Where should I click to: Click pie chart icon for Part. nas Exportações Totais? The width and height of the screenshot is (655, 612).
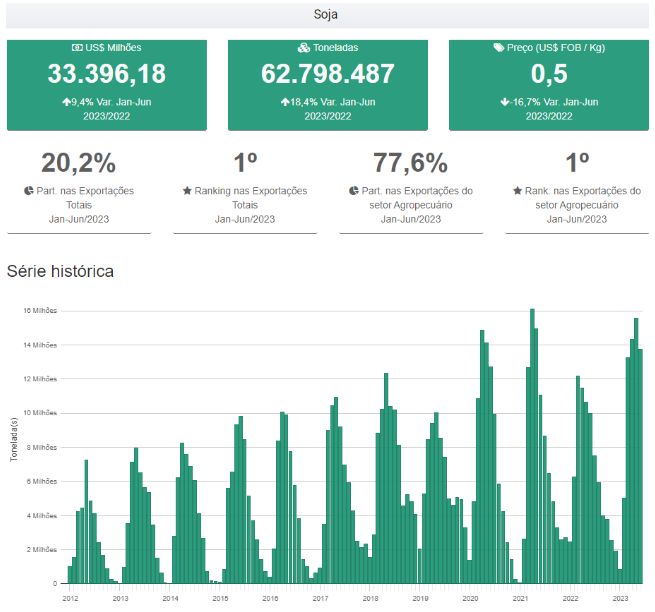(29, 191)
